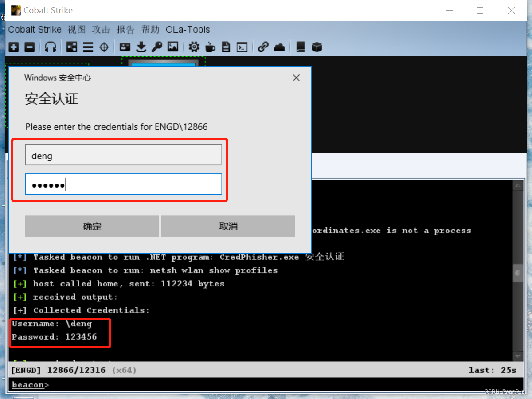
Task: Manage web server with the cloud icon
Action: [x=279, y=47]
